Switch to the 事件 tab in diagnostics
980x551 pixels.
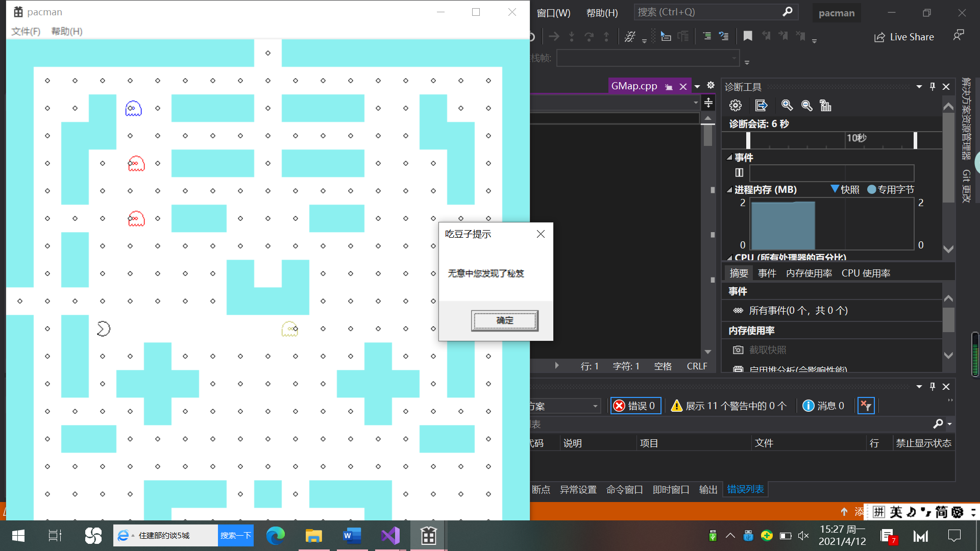[767, 273]
